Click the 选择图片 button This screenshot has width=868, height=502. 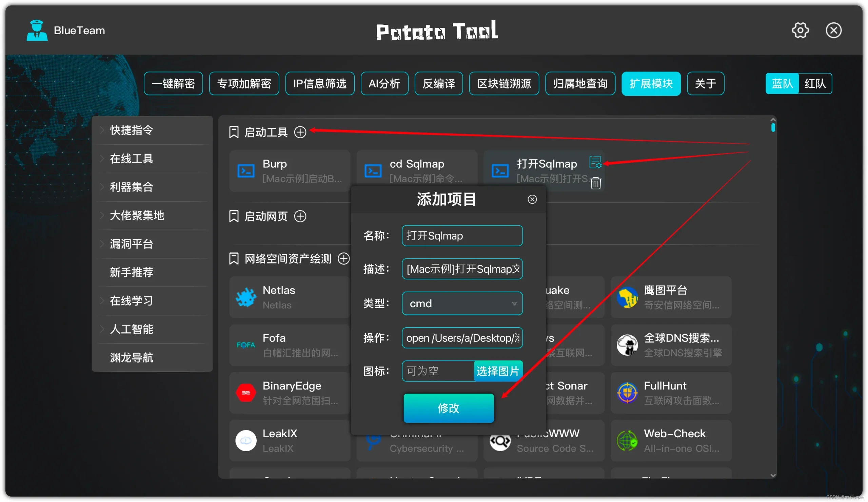[x=498, y=371]
